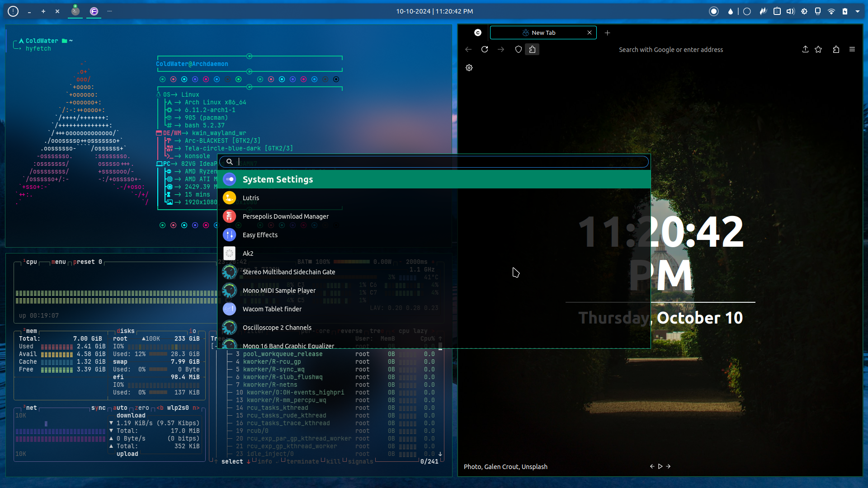Click the browser reload button
This screenshot has height=488, width=868.
485,50
